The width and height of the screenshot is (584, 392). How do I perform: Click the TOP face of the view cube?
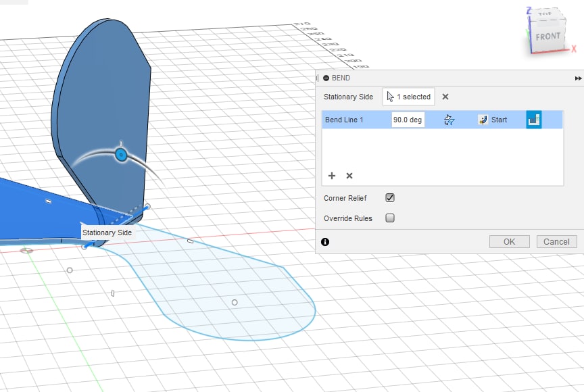point(545,14)
